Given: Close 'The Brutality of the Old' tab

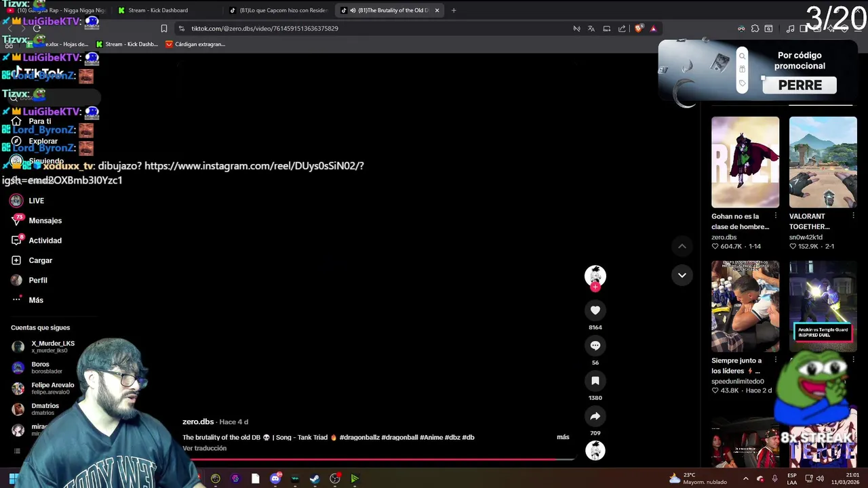Looking at the screenshot, I should [x=437, y=10].
